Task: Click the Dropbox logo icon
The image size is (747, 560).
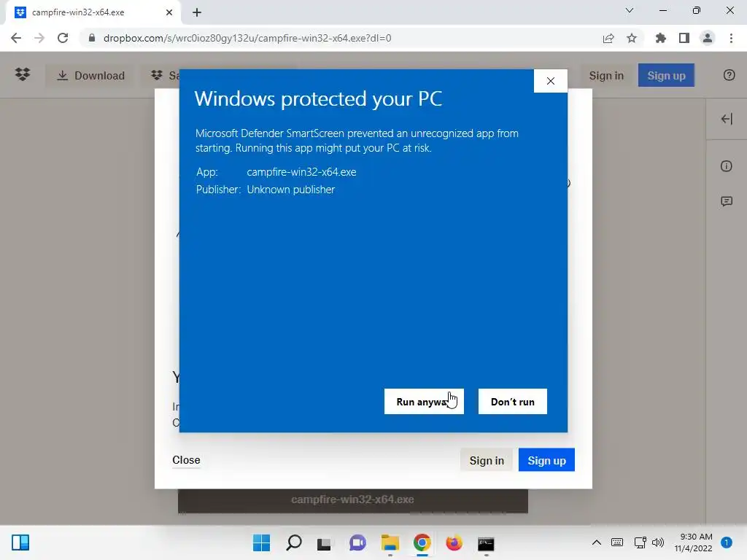Action: 23,75
